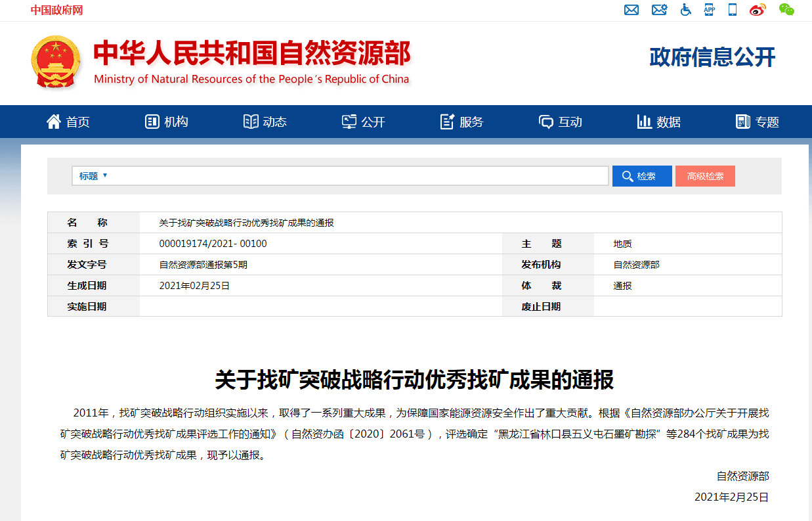Open the 机构 menu item
Viewport: 812px width, 521px height.
pos(176,122)
